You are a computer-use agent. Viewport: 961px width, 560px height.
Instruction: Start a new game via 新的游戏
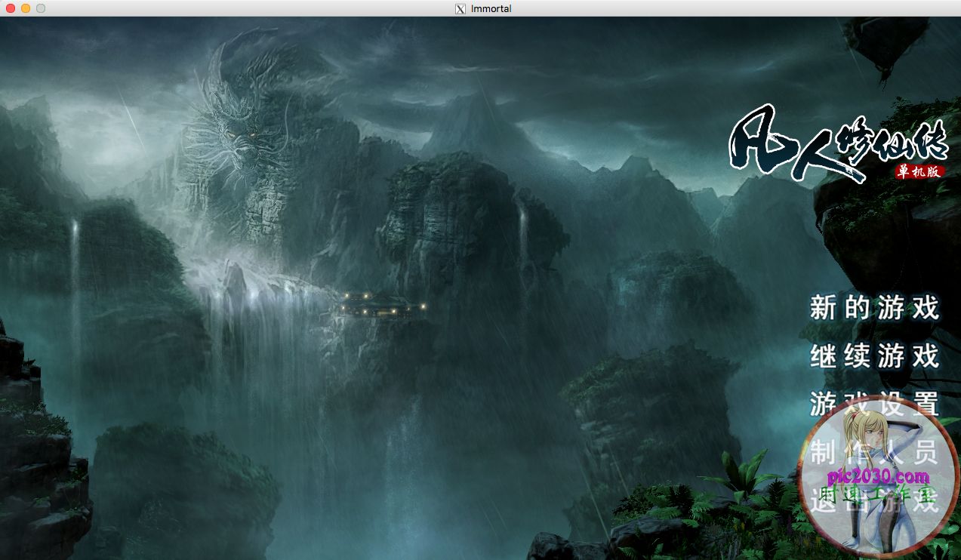point(874,308)
